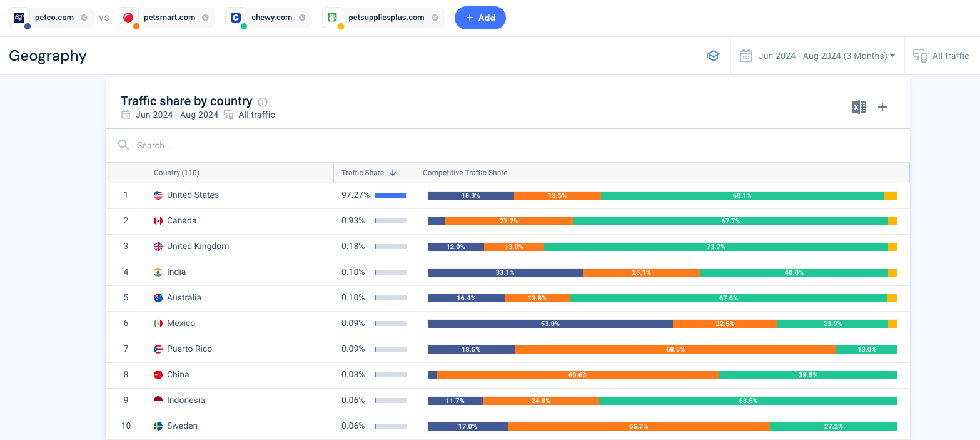Click the Sweden flag icon

[x=158, y=426]
